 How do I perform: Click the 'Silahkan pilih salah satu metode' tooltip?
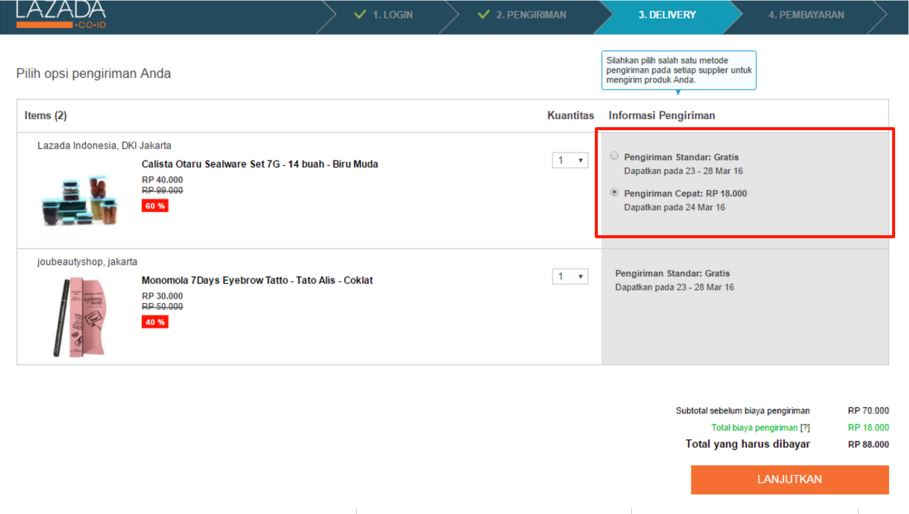pos(678,70)
